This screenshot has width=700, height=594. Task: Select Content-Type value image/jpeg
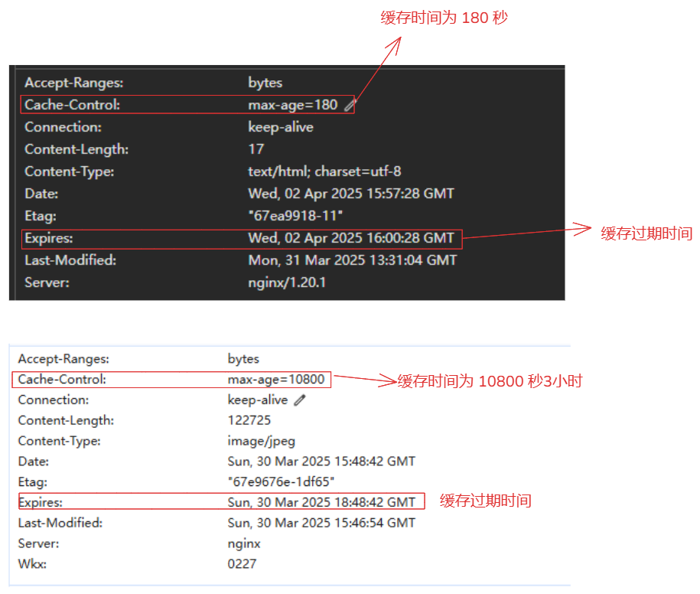click(x=262, y=441)
